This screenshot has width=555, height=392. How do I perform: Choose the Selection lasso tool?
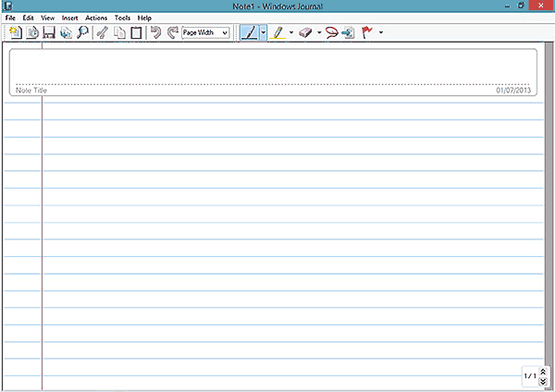[332, 32]
